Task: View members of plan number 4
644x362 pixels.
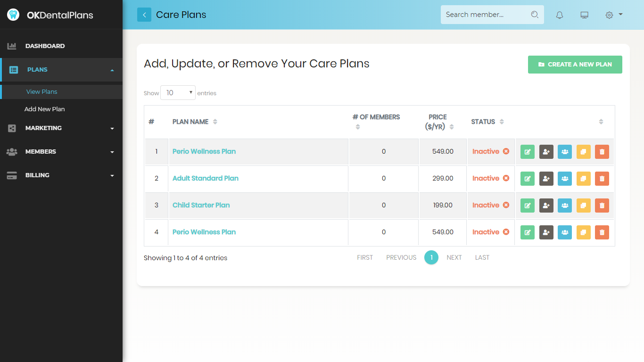Action: pyautogui.click(x=565, y=232)
